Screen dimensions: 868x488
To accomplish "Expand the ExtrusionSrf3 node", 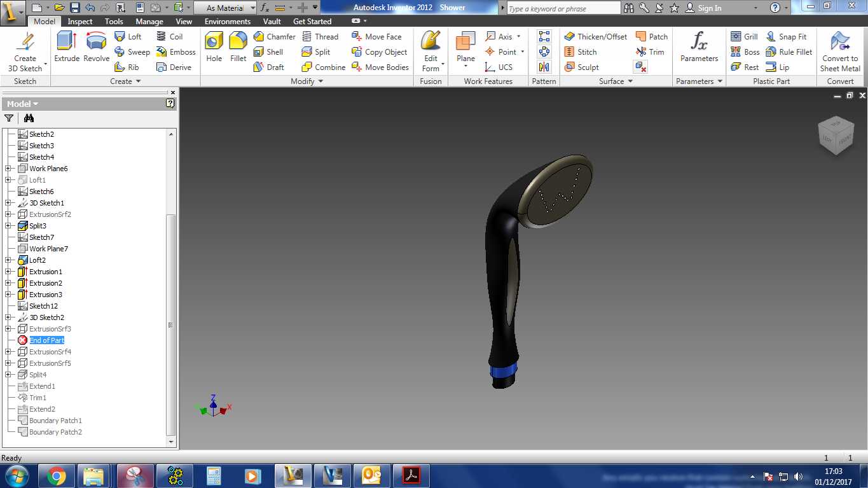I will click(x=8, y=329).
